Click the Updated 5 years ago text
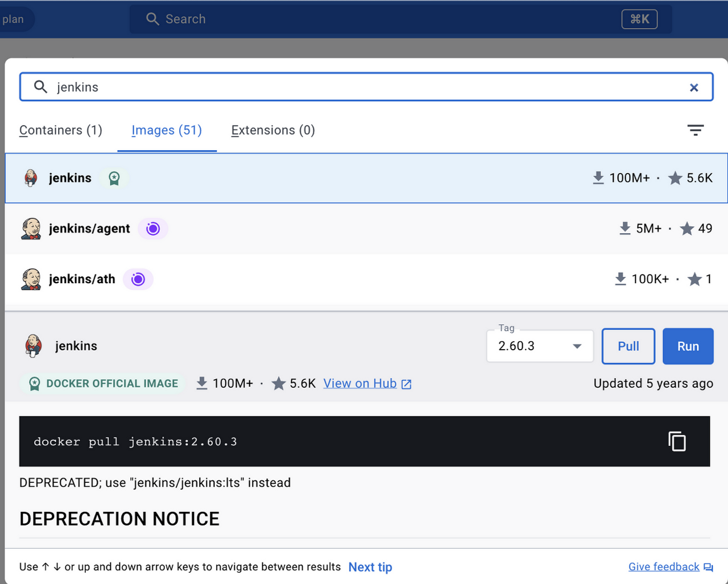This screenshot has height=584, width=728. coord(653,383)
